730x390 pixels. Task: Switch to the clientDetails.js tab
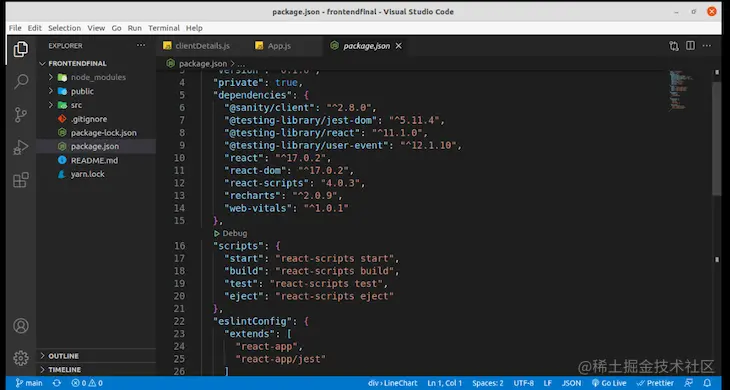point(203,46)
